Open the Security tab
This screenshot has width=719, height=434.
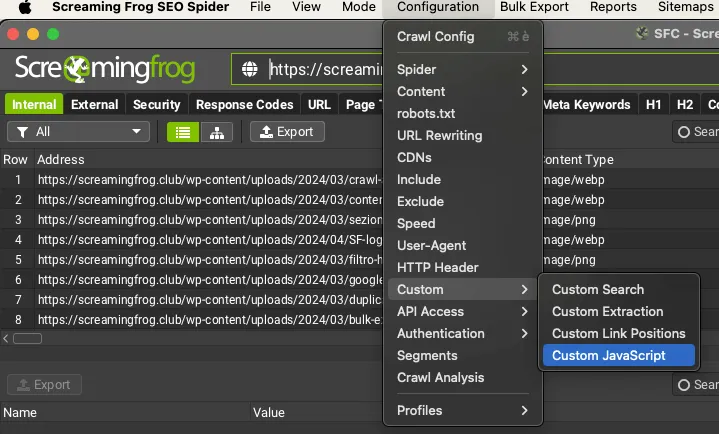(157, 104)
